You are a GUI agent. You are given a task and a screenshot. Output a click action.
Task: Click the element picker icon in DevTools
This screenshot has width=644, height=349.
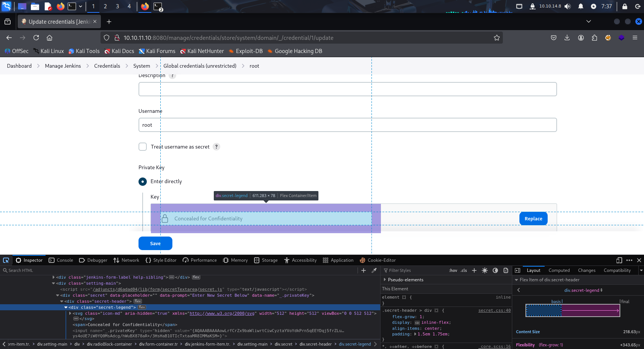(x=6, y=260)
